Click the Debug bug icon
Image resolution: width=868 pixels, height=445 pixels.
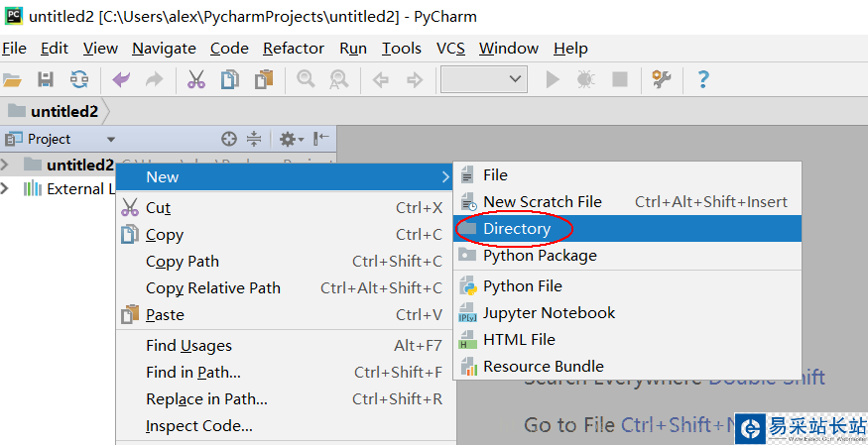pyautogui.click(x=585, y=79)
